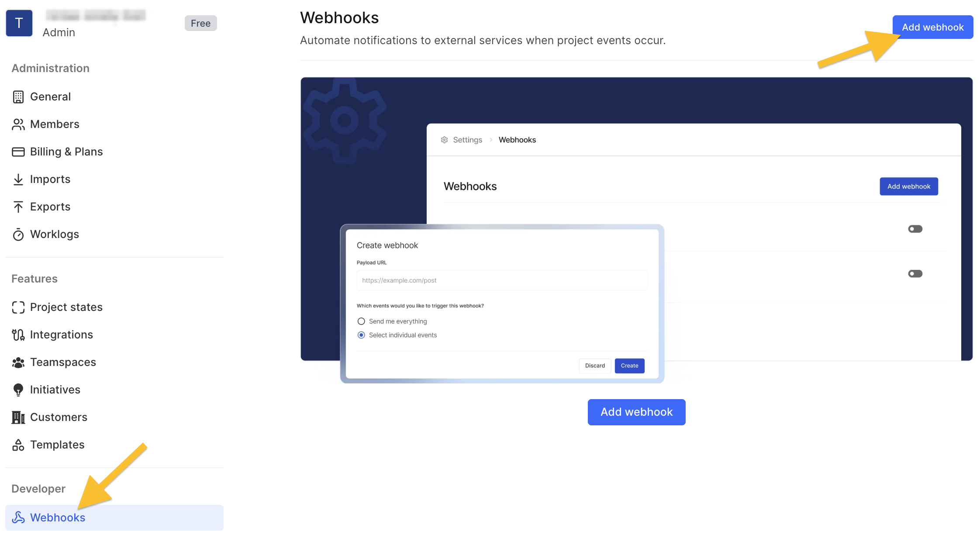This screenshot has height=538, width=980.
Task: Click the Initiatives lightbulb icon
Action: tap(18, 390)
